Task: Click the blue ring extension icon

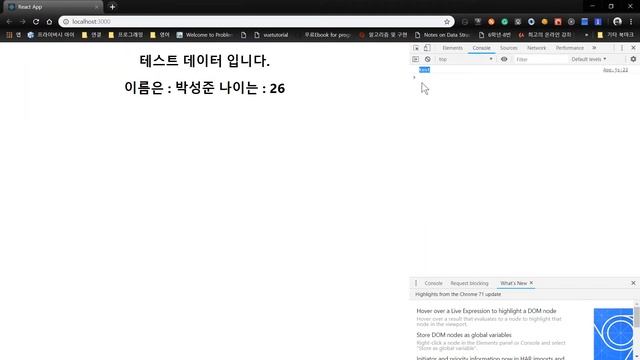Action: tap(531, 22)
